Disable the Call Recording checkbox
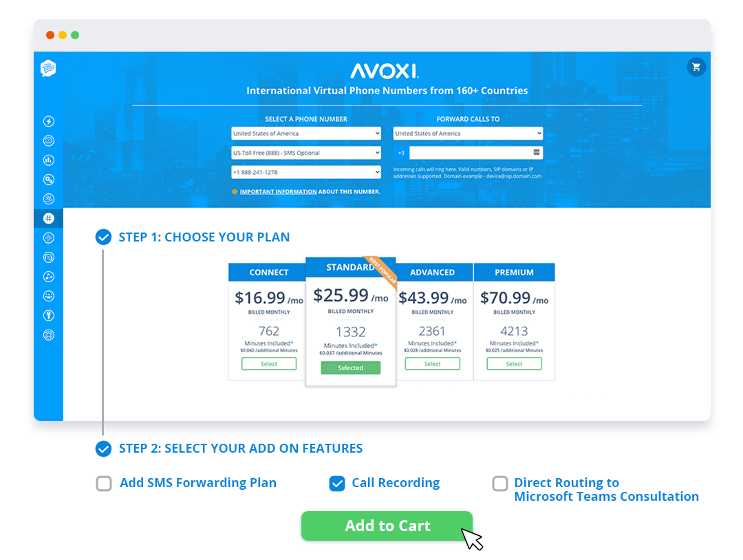The width and height of the screenshot is (743, 560). 336,484
